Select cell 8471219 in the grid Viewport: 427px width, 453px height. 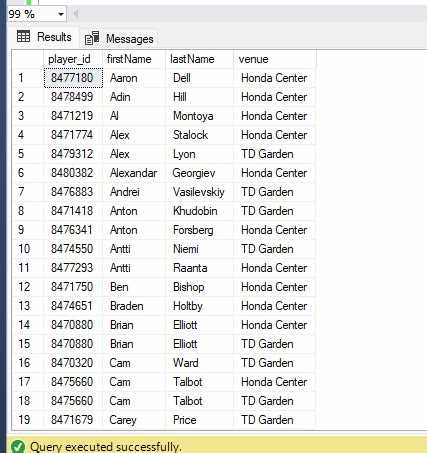pos(73,116)
